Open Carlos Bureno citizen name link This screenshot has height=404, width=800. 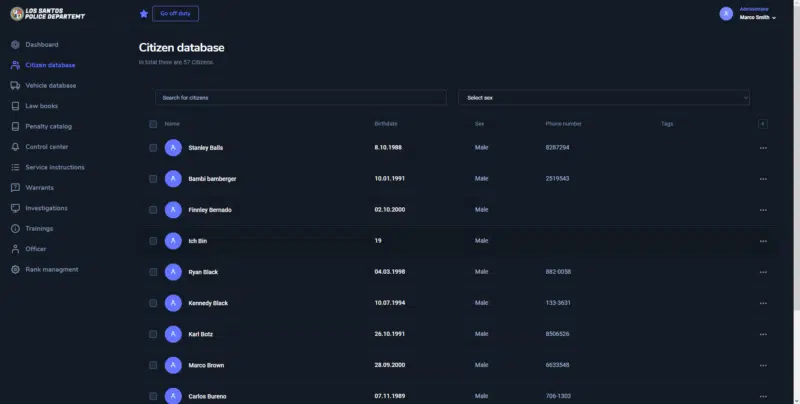click(207, 396)
